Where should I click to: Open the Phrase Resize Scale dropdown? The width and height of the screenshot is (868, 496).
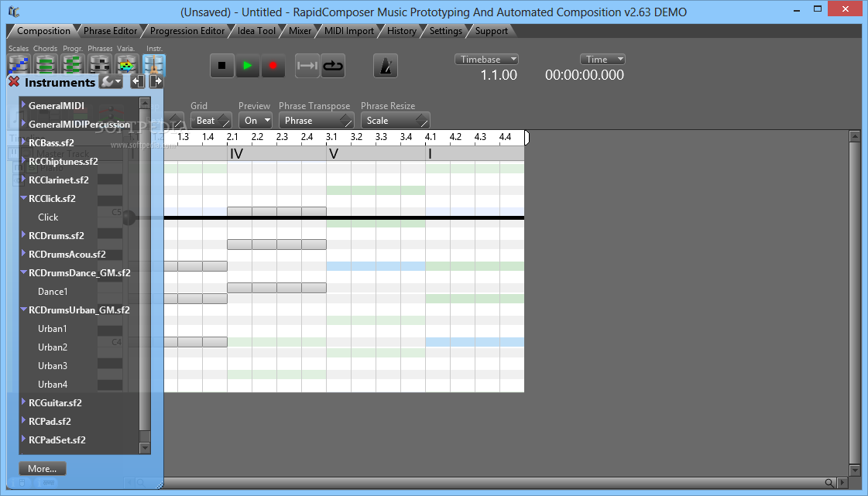(x=395, y=121)
